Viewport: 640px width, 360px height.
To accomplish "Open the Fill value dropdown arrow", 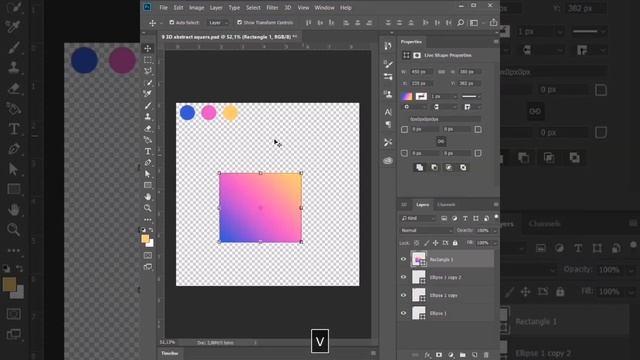I will [x=495, y=243].
